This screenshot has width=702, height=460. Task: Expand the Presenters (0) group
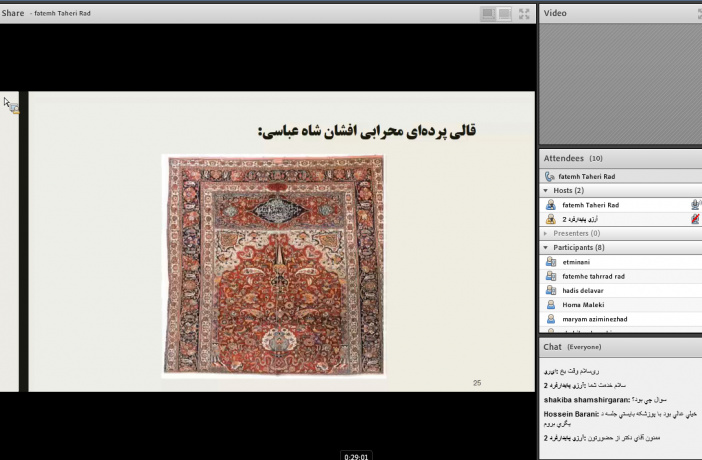pos(545,233)
